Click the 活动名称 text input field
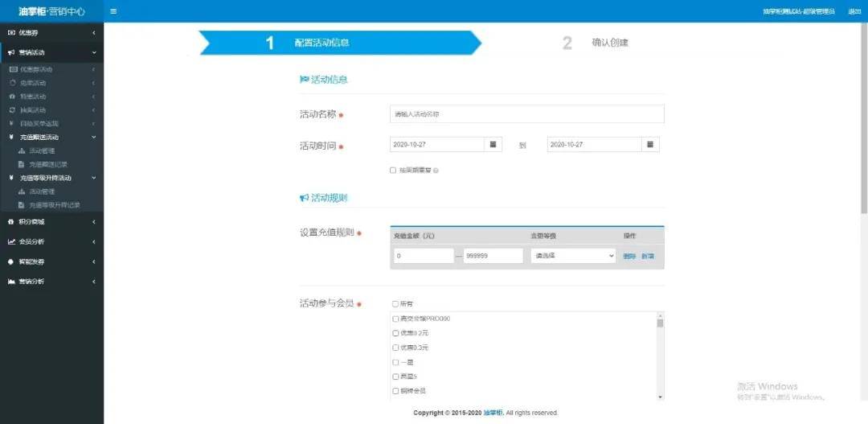The height and width of the screenshot is (424, 868). click(x=526, y=114)
